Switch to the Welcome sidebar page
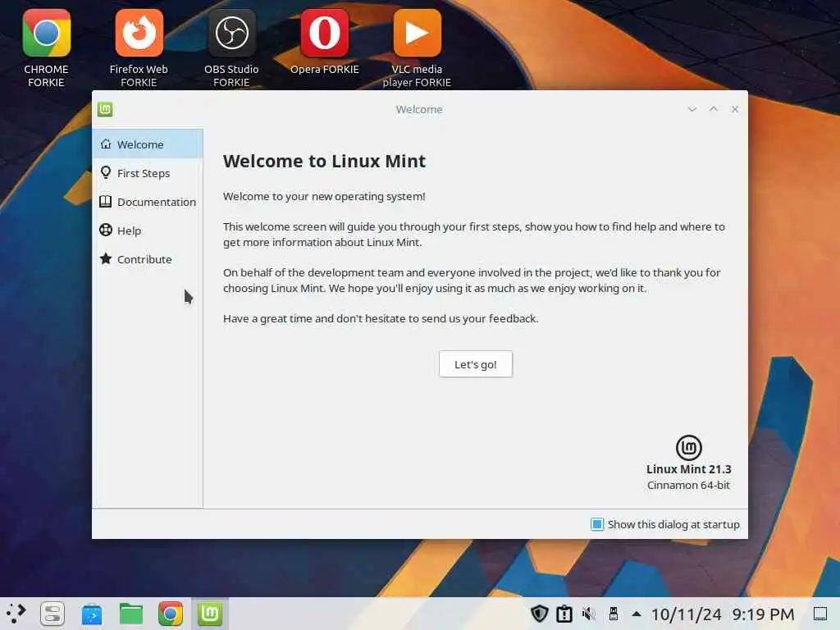This screenshot has width=840, height=630. (148, 144)
